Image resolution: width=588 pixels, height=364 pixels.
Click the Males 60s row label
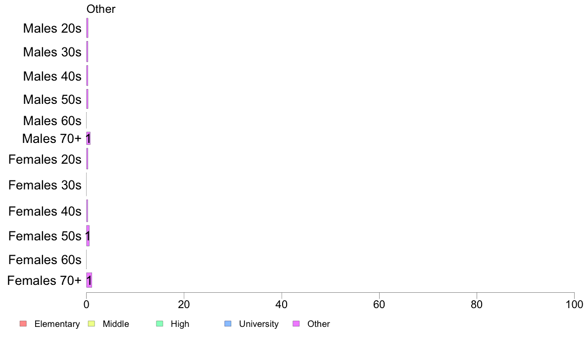point(52,121)
